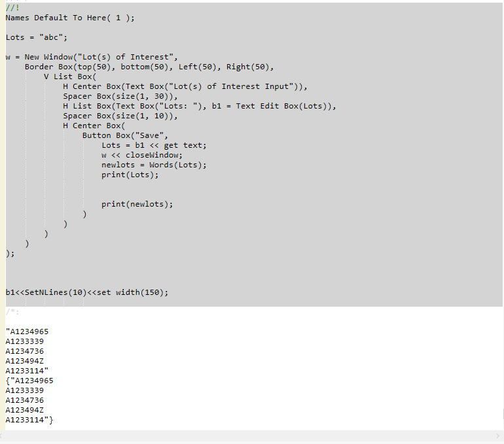Click the scroll-right arrow on horizontal scrollbar

point(499,436)
